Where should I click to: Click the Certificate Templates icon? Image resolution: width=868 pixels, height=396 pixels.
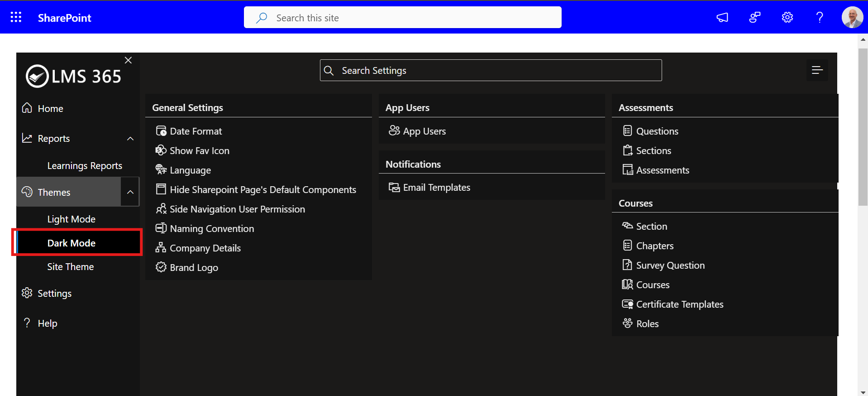(627, 304)
